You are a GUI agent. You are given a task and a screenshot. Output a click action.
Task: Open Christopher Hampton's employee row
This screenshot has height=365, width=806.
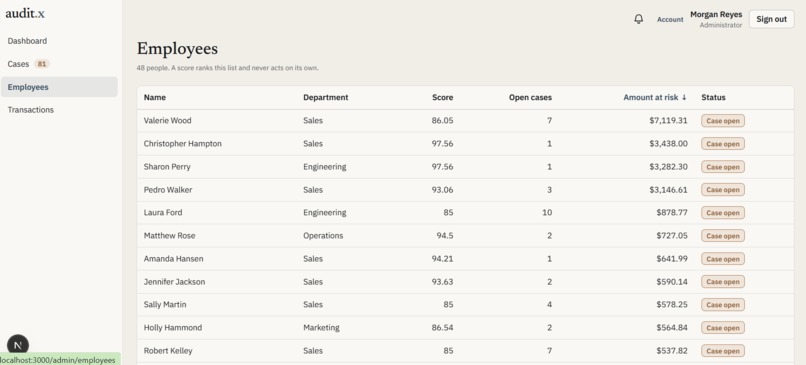tap(465, 143)
